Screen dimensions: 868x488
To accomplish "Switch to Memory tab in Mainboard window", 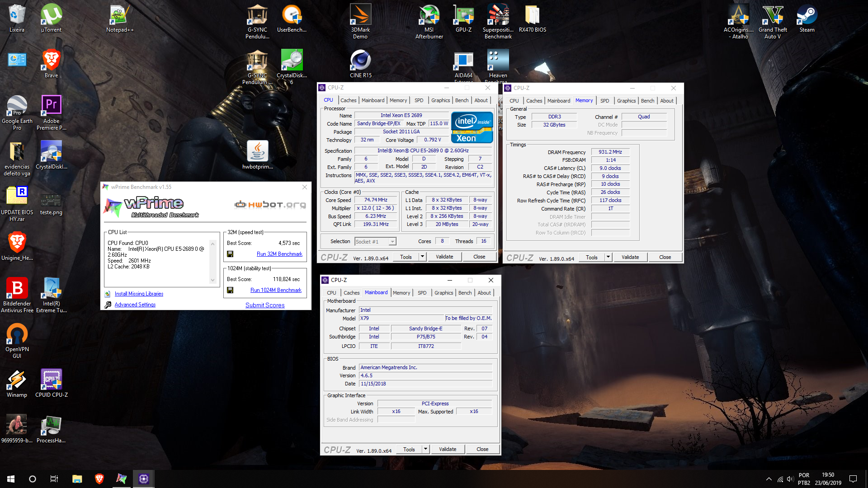I will click(x=401, y=293).
